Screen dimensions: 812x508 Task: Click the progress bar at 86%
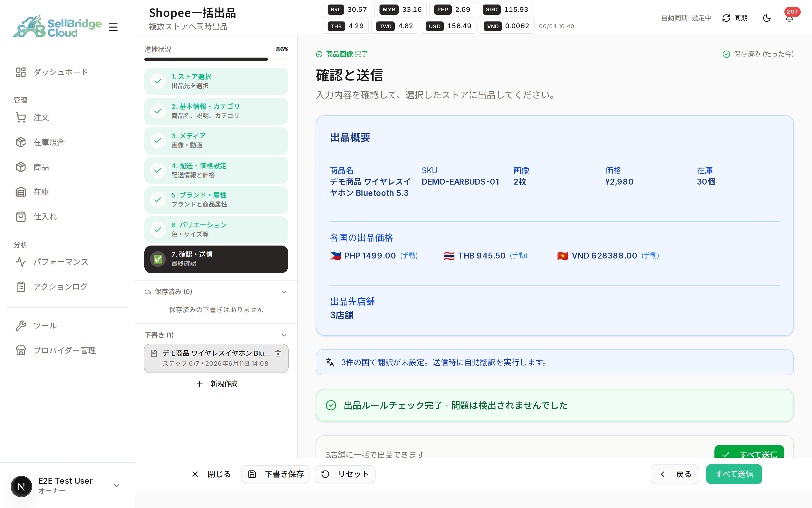216,59
